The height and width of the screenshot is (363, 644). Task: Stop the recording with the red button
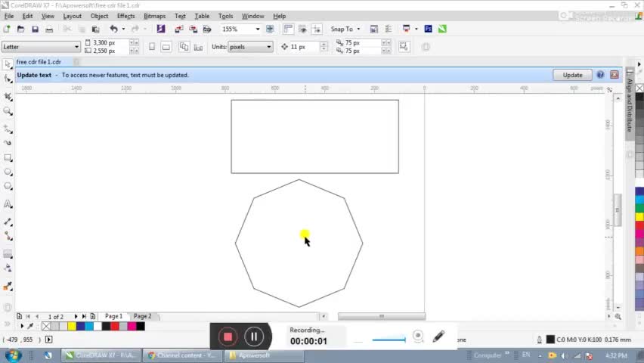click(x=228, y=337)
